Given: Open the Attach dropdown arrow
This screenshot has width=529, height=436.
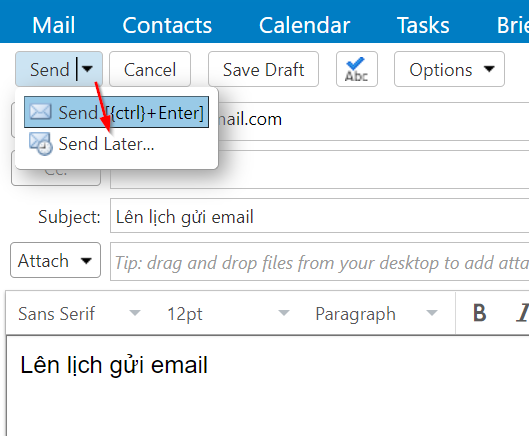Looking at the screenshot, I should tap(86, 261).
